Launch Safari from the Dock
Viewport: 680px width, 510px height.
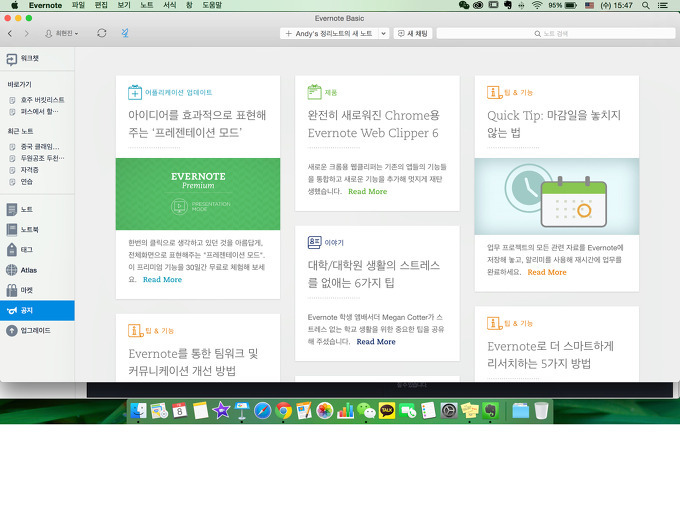(x=262, y=411)
